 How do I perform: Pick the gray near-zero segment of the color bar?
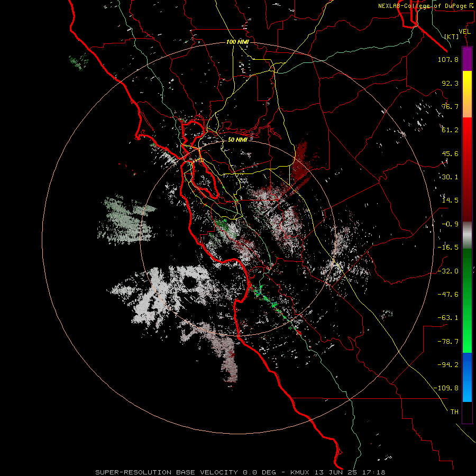(467, 235)
